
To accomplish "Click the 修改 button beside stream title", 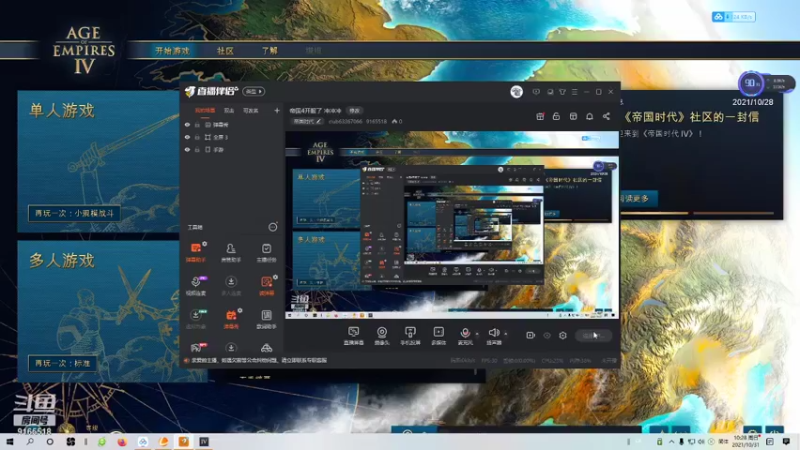I will pos(354,111).
